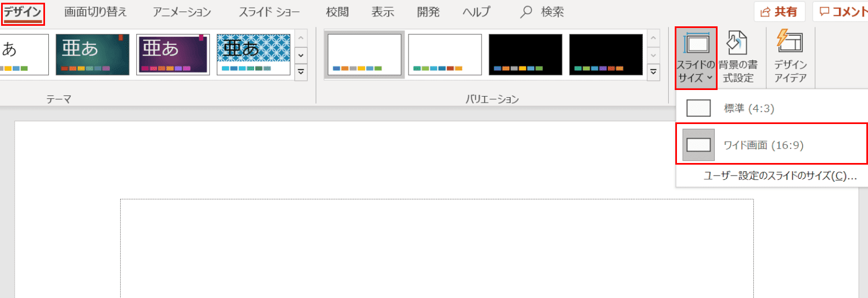Open the 校閲 tab
Screen dimensions: 868x298
[x=337, y=12]
